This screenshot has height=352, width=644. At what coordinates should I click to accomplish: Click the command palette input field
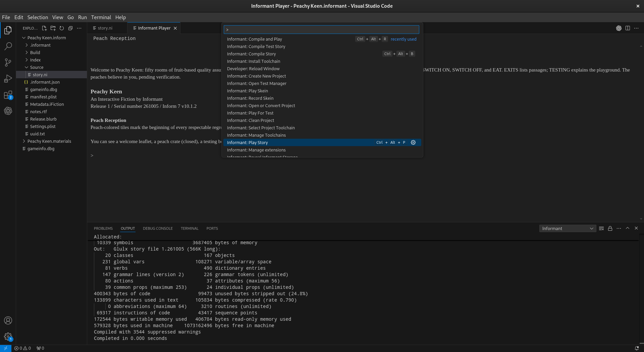coord(321,30)
